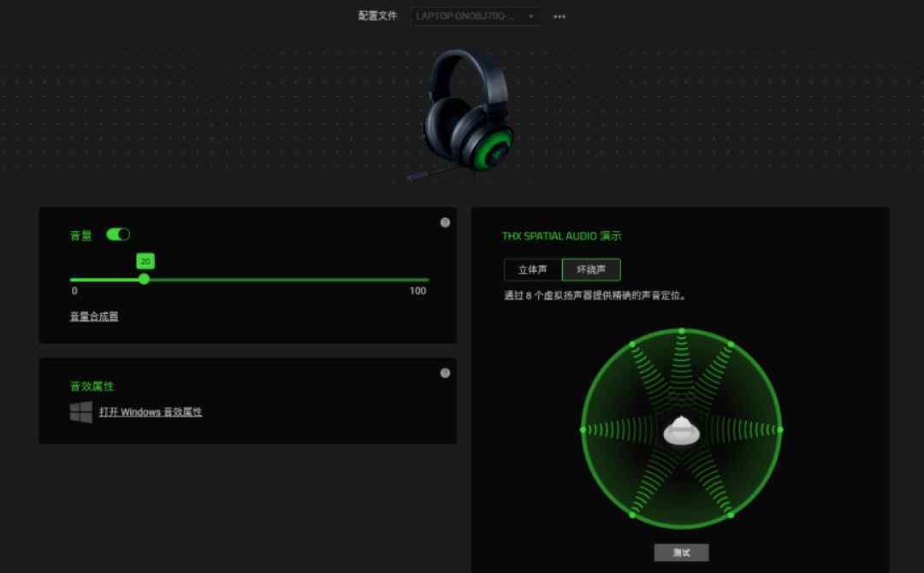The height and width of the screenshot is (573, 924).
Task: Select the side-right speaker dot
Action: coord(780,430)
